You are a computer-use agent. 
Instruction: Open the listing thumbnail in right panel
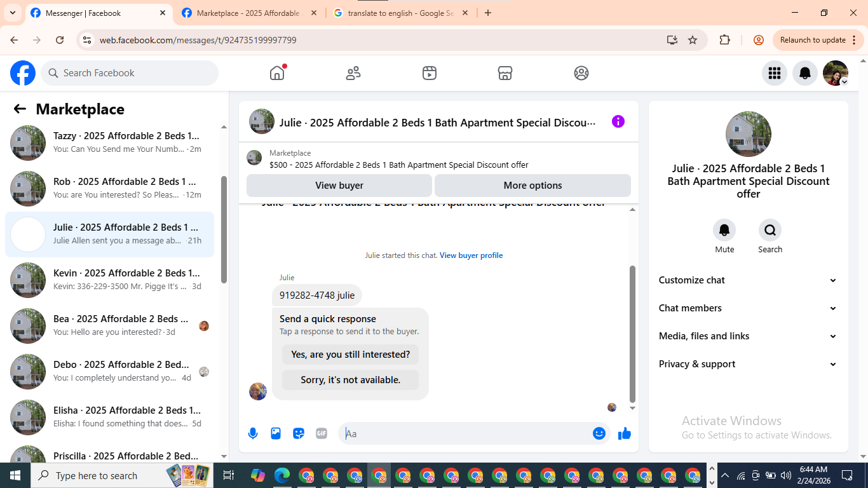pos(749,134)
